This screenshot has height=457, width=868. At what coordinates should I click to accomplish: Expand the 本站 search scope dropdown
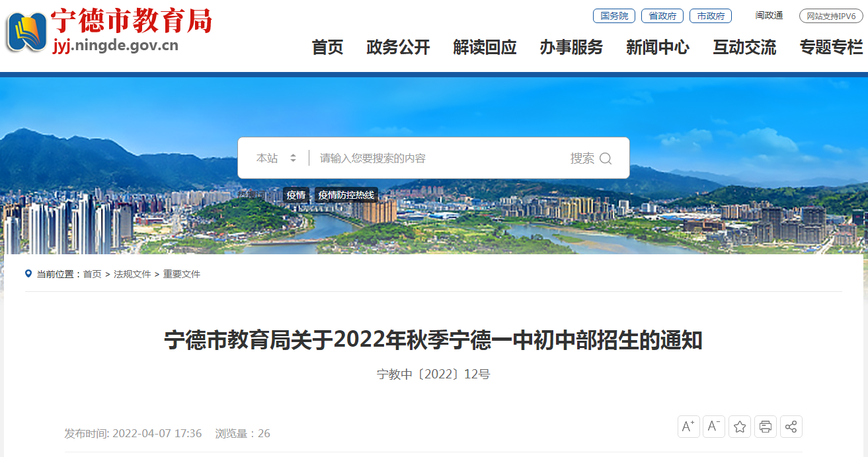pos(276,158)
